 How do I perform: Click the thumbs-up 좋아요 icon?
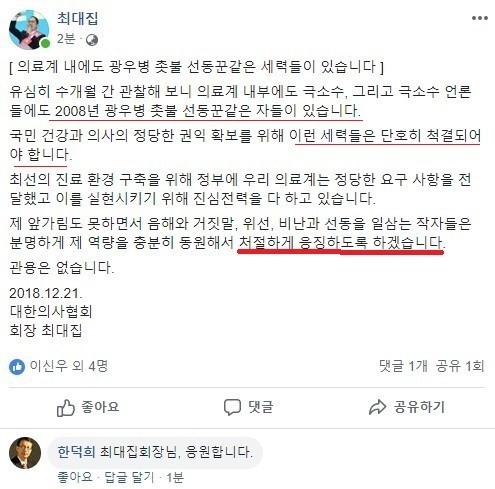(65, 408)
